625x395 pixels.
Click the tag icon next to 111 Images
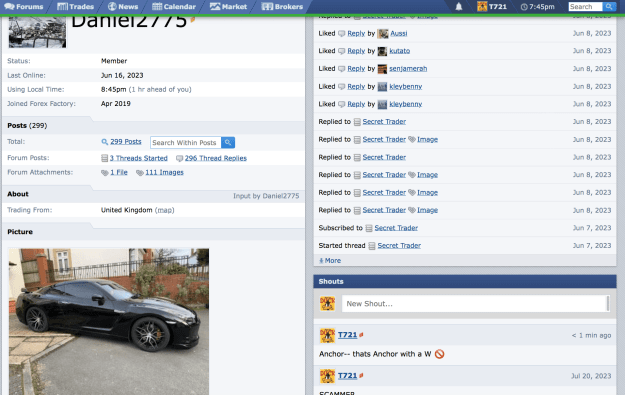click(x=140, y=173)
